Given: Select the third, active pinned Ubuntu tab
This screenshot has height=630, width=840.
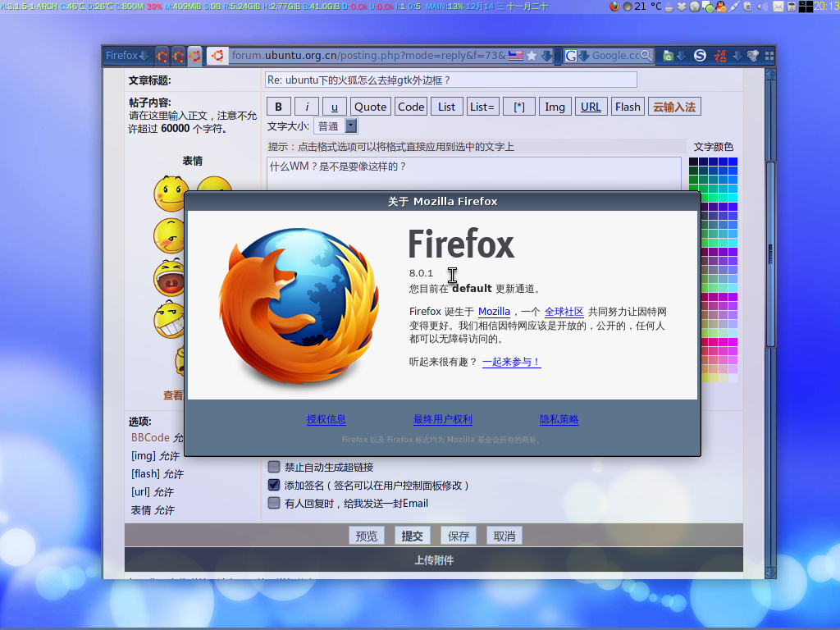Looking at the screenshot, I should click(x=195, y=56).
